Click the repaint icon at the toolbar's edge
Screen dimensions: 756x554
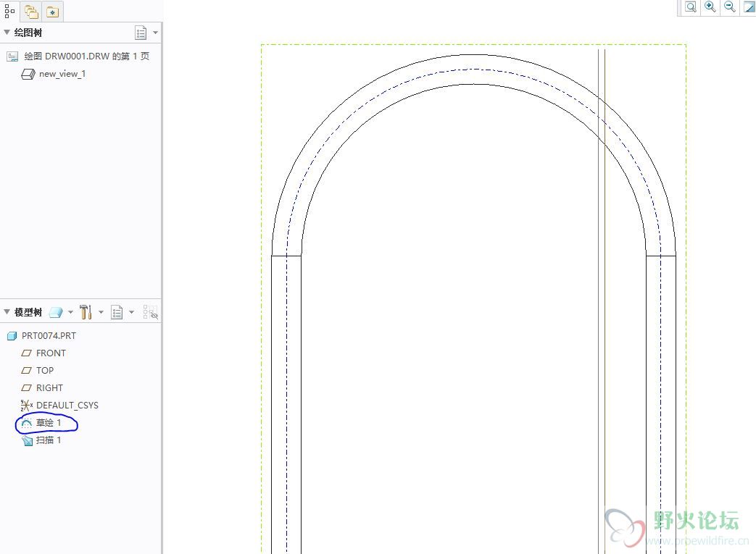point(749,7)
